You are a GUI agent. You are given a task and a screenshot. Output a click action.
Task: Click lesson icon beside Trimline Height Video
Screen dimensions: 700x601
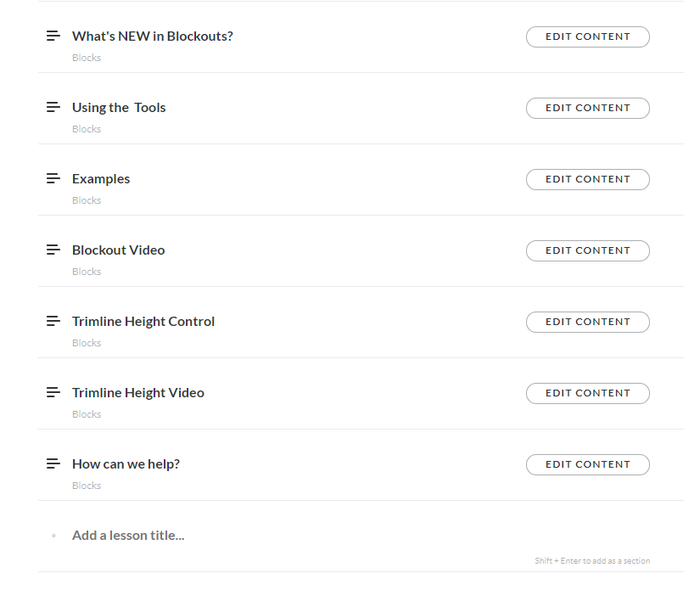(53, 392)
